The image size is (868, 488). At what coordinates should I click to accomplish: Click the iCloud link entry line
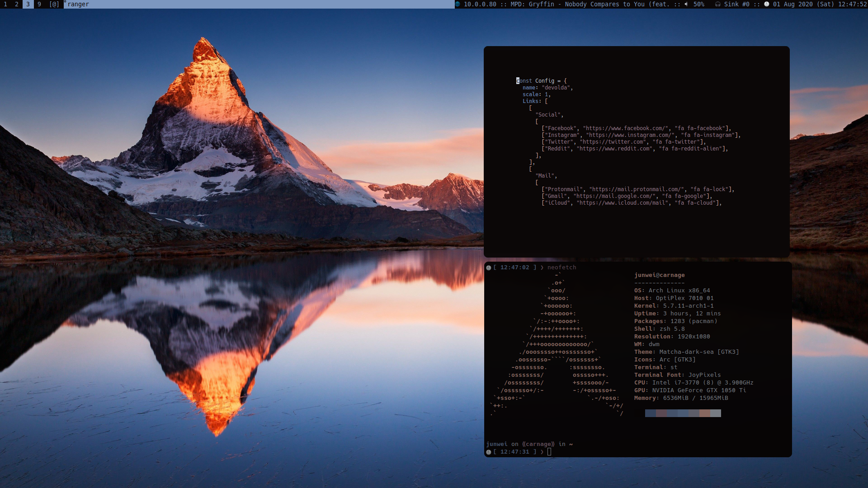632,203
